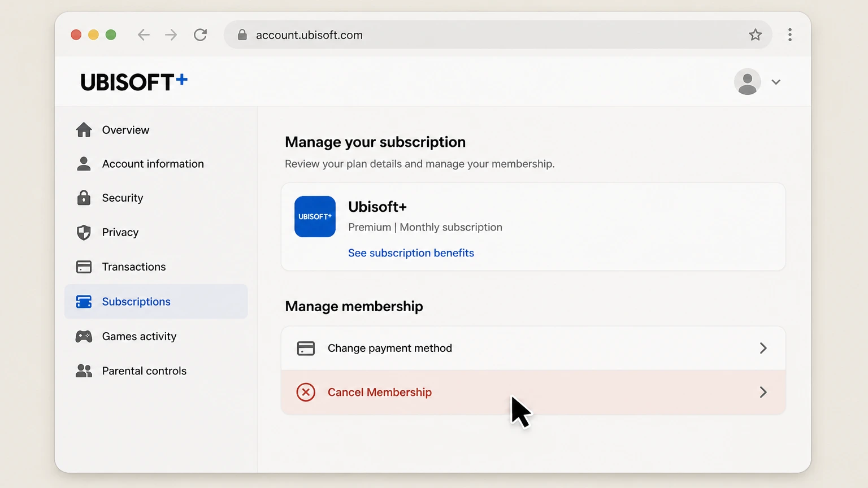Click Cancel Membership
This screenshot has width=868, height=488.
pos(533,392)
